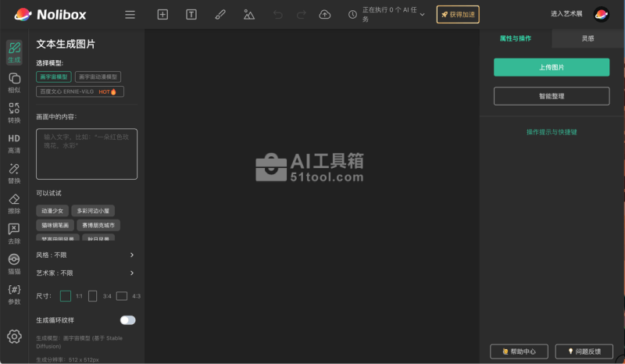Open the settings gear in left sidebar
625x364 pixels.
(14, 337)
